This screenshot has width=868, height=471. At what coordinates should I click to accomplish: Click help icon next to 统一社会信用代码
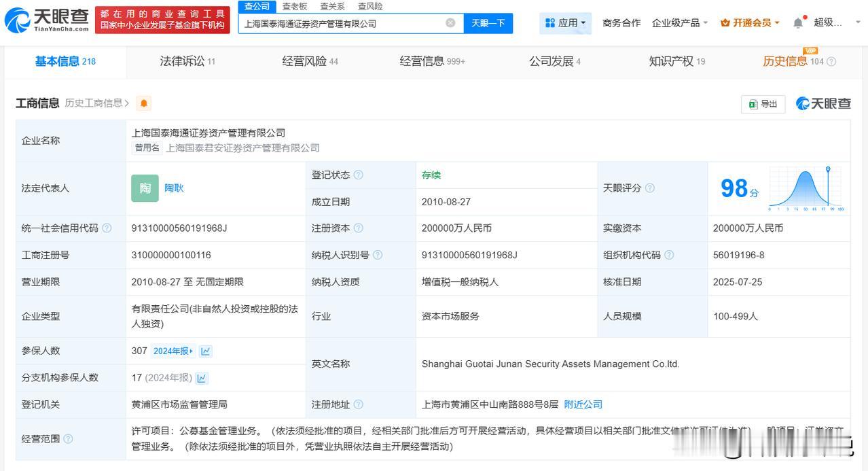(107, 228)
